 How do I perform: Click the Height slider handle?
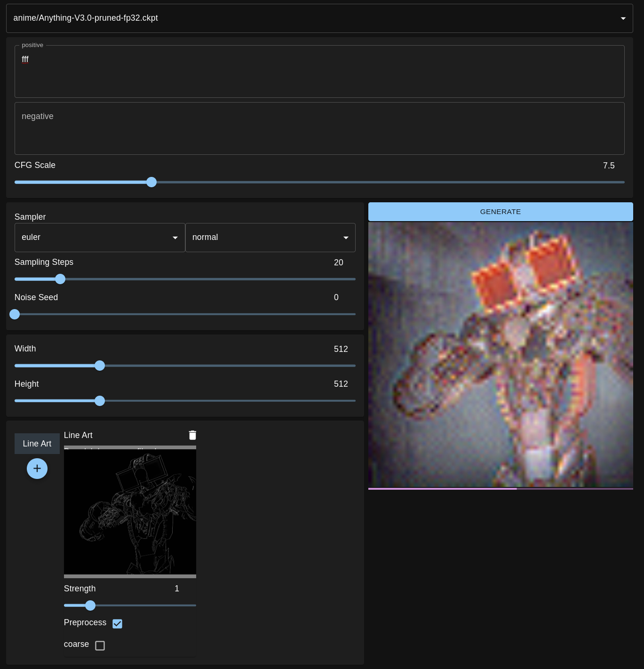tap(100, 401)
